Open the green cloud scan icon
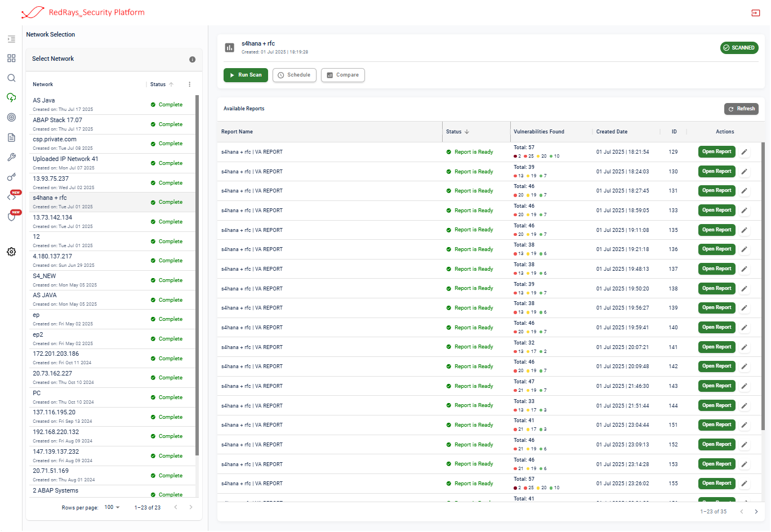 (11, 97)
